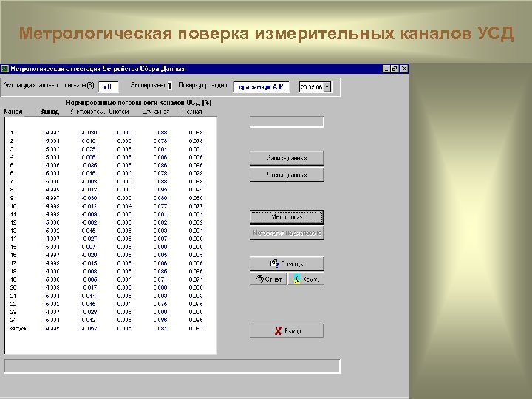Click the greyed-out Метрология по диапазону button
Screen dimensions: 532x399
[287, 233]
